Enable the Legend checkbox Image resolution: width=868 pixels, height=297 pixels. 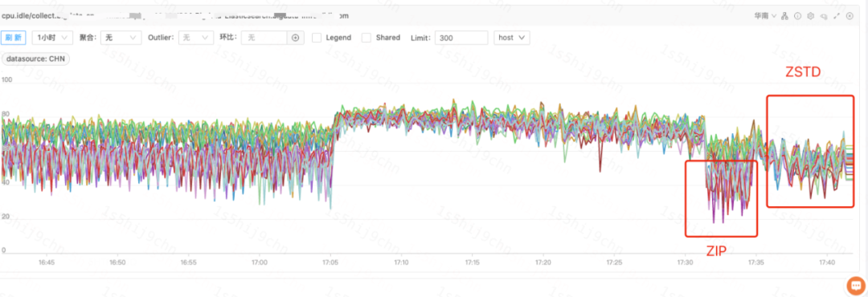pyautogui.click(x=317, y=38)
